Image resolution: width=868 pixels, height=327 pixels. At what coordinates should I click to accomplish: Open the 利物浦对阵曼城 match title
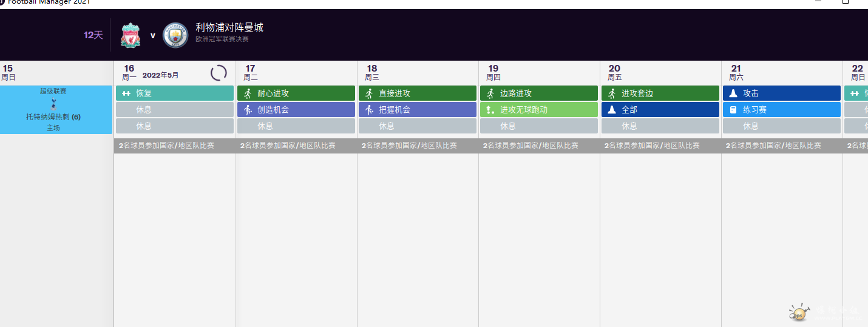pos(229,28)
